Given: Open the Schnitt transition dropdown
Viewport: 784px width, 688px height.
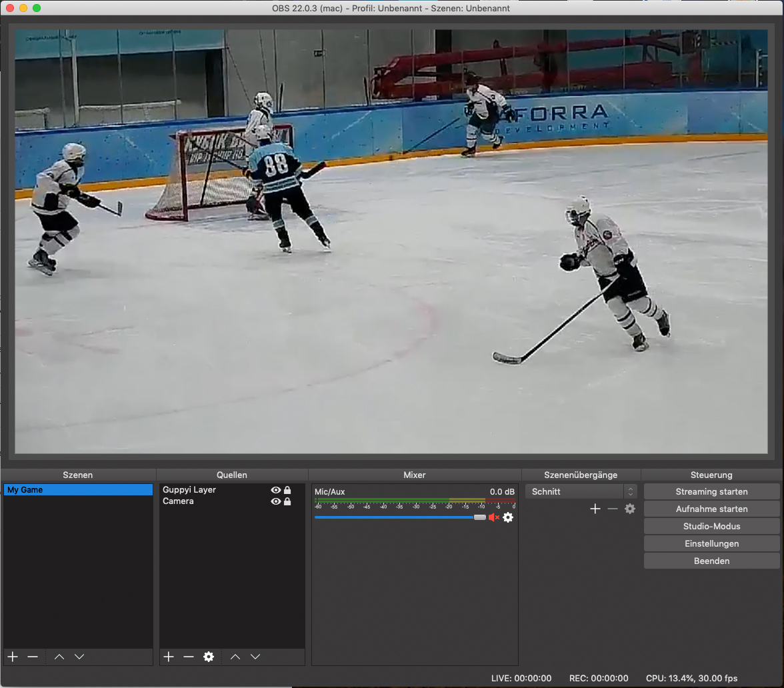Looking at the screenshot, I should click(x=575, y=491).
